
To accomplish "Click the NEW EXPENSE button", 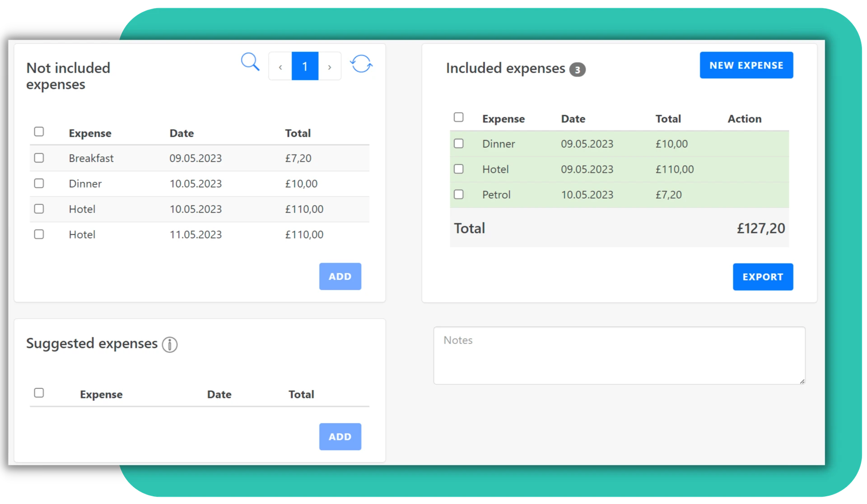I will click(x=746, y=65).
